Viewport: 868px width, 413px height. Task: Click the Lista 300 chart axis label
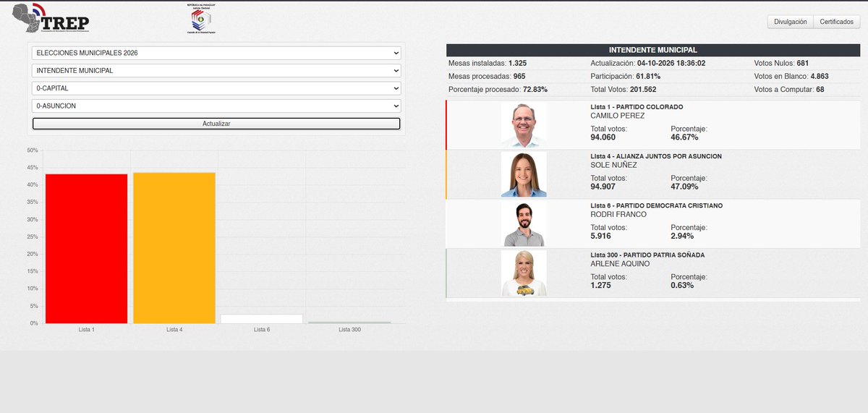[x=349, y=330]
